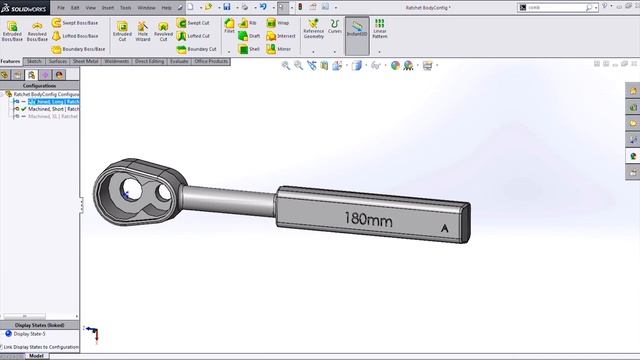Open the Display Style dropdown cube

357,65
